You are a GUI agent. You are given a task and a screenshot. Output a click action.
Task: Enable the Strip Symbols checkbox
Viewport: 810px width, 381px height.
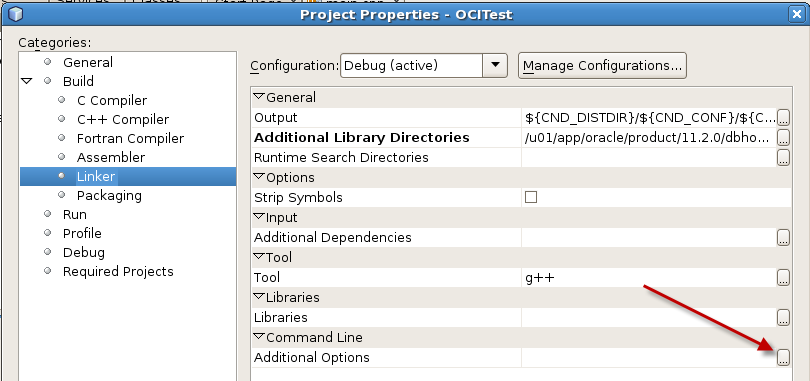pos(531,197)
